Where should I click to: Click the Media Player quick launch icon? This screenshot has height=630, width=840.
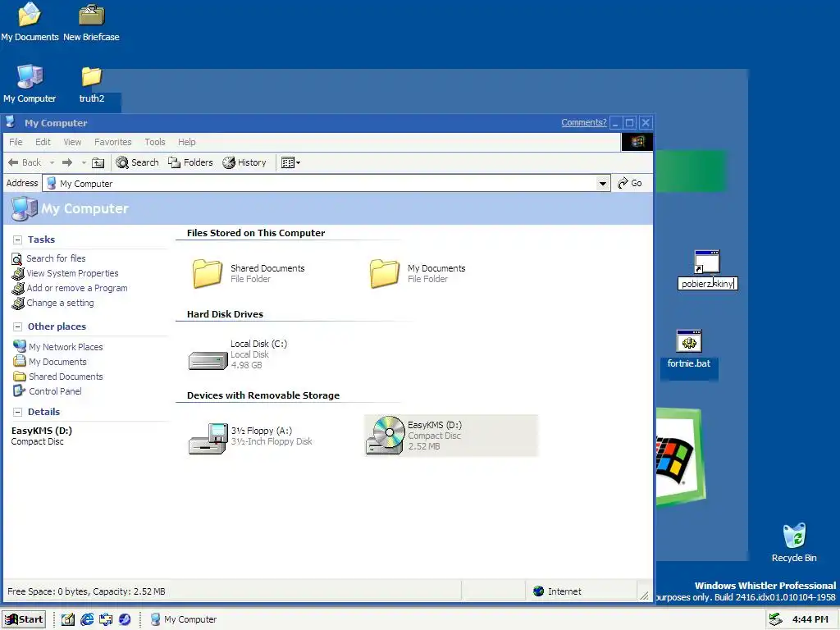(x=125, y=619)
